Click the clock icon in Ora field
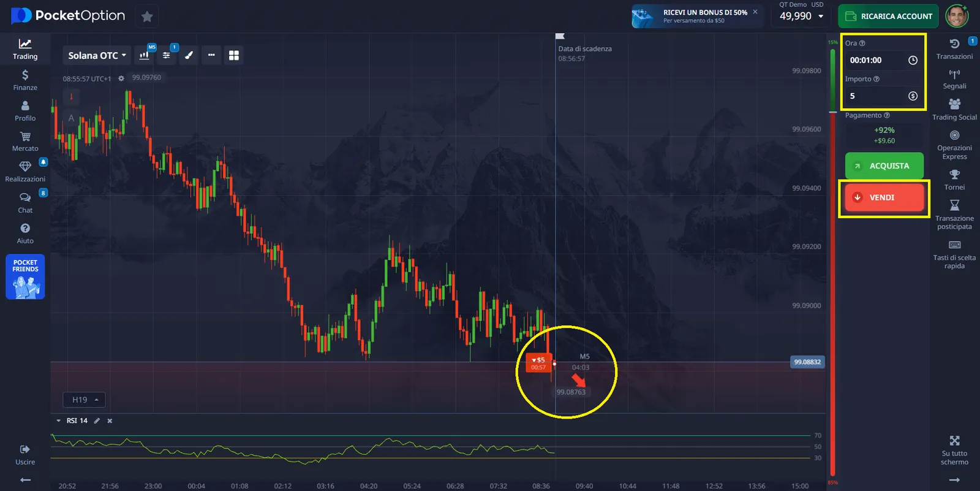The image size is (980, 491). 913,60
